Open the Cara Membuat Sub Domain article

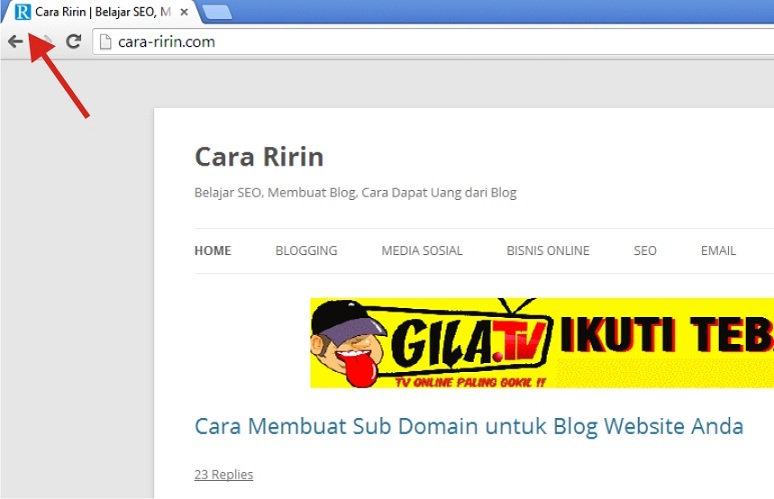(469, 426)
